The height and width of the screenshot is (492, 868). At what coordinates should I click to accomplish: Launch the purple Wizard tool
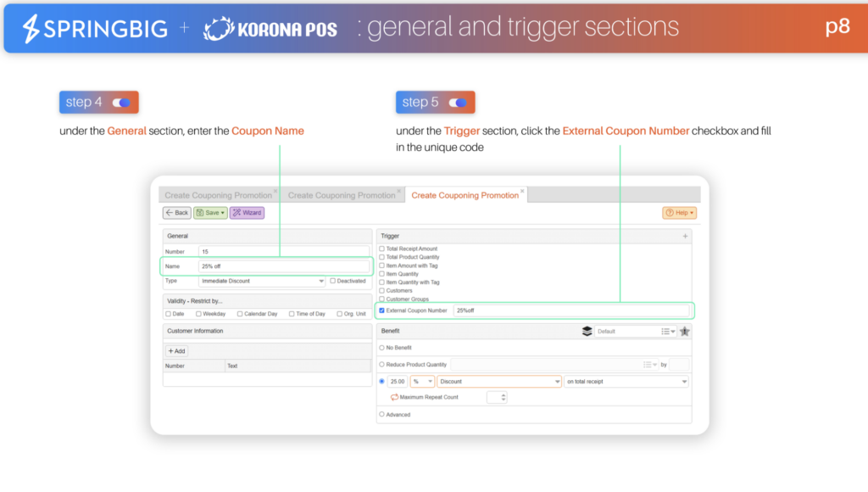tap(247, 213)
